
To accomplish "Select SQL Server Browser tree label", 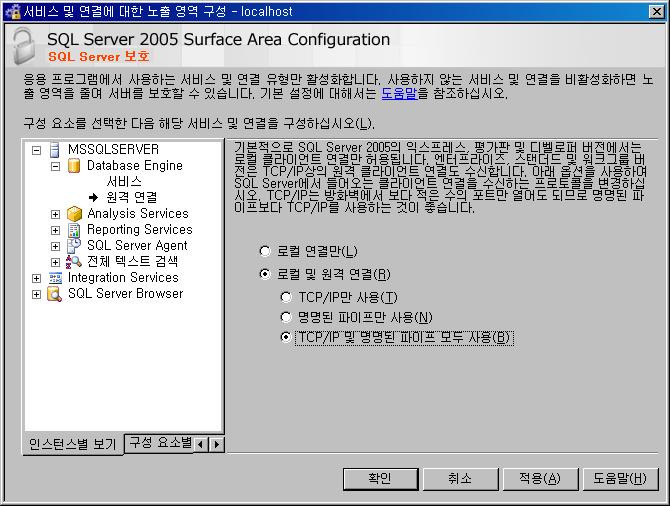I will point(126,294).
